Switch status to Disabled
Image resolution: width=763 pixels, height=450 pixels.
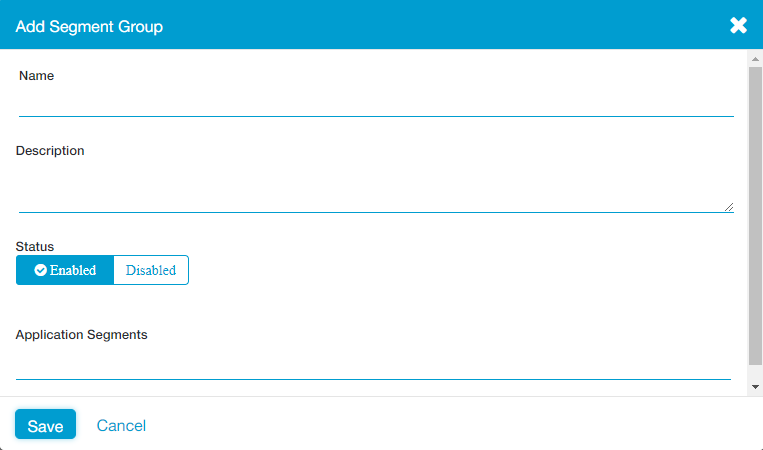coord(151,270)
